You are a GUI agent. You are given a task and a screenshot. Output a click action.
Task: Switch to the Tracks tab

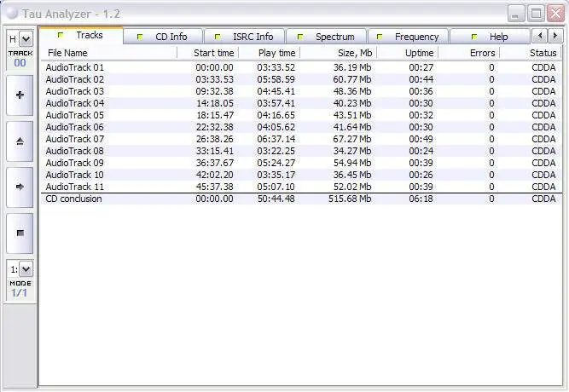tap(81, 35)
